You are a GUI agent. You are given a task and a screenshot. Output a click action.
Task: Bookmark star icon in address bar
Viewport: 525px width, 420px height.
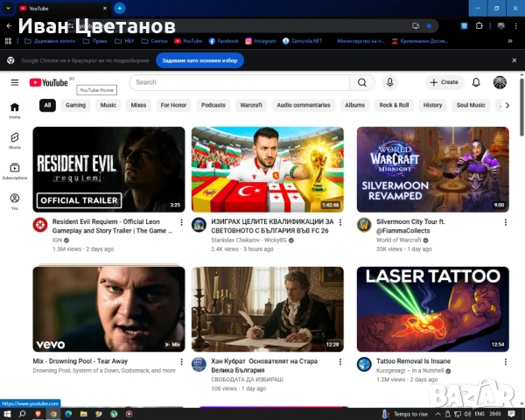tap(429, 25)
